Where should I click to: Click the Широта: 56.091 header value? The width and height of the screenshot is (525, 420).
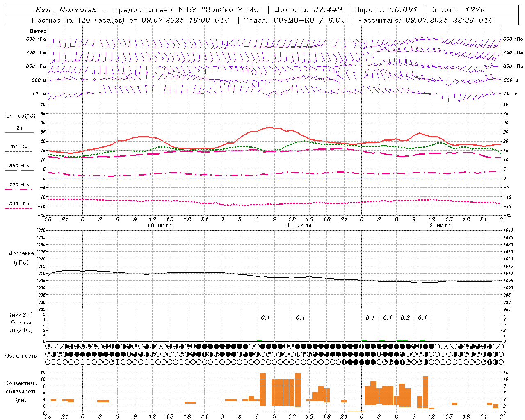(385, 10)
